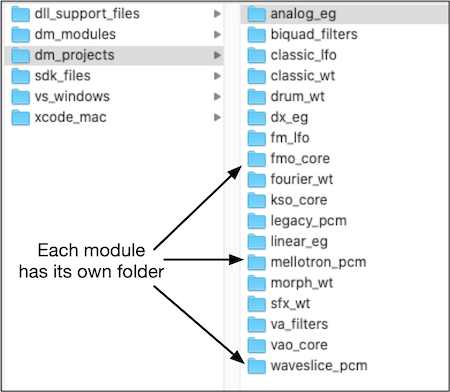Viewport: 450px width, 392px height.
Task: Click the vao_core folder name
Action: pos(299,345)
